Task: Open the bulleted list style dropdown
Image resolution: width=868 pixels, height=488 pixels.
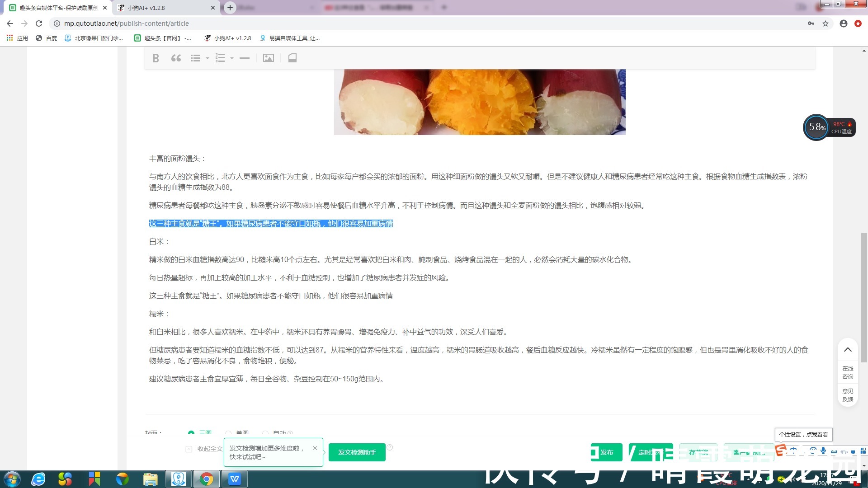Action: click(x=207, y=58)
